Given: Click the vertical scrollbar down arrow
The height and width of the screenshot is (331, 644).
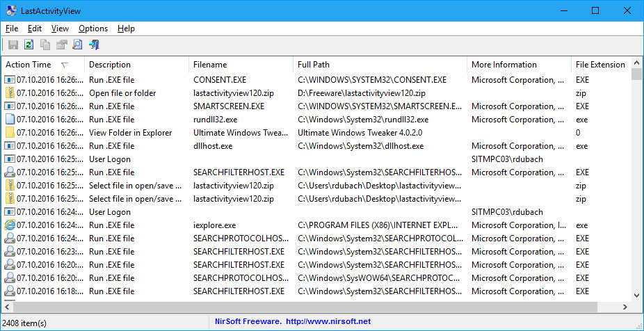Looking at the screenshot, I should (636, 296).
